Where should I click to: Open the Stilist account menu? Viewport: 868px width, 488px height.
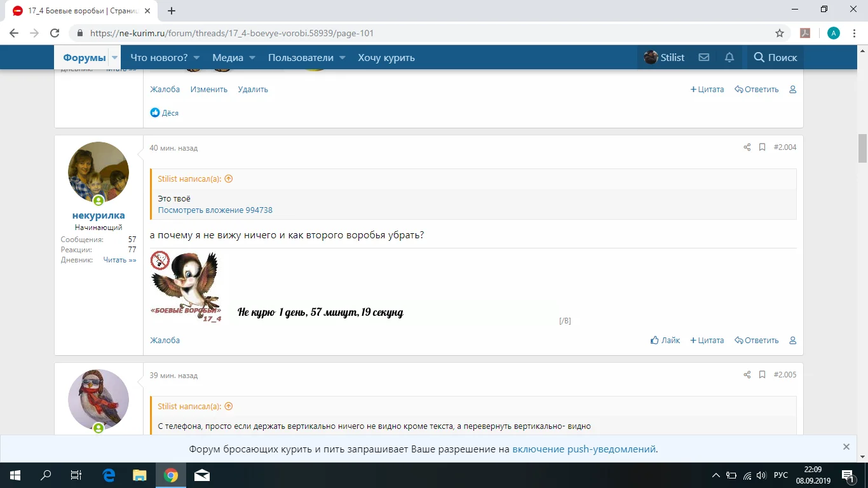[x=664, y=57]
